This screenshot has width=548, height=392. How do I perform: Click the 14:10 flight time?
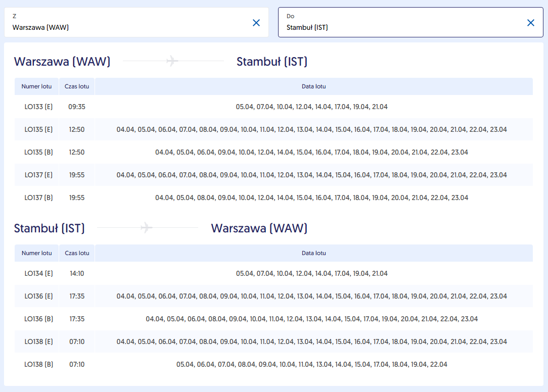(77, 274)
